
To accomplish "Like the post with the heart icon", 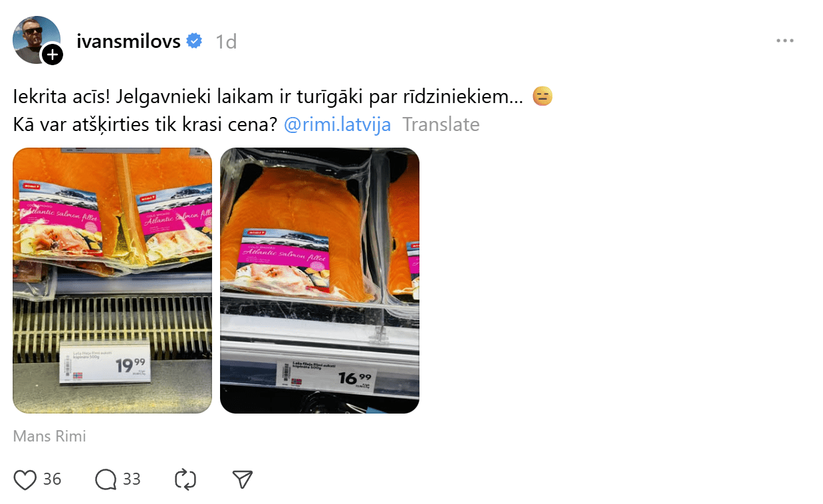I will pos(25,479).
